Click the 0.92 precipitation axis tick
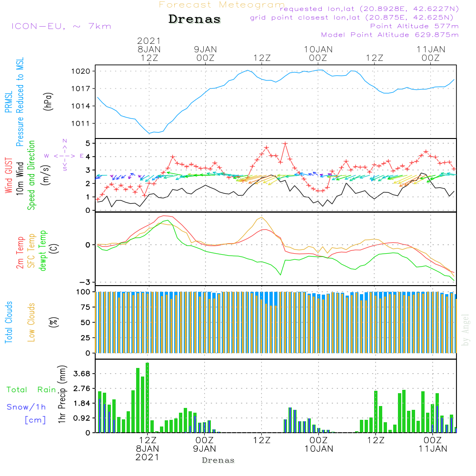This screenshot has height=476, width=476. [82, 418]
